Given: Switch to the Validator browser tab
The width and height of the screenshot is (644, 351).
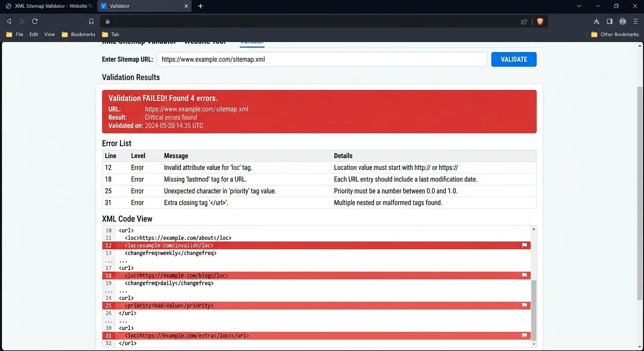Looking at the screenshot, I should tap(144, 6).
